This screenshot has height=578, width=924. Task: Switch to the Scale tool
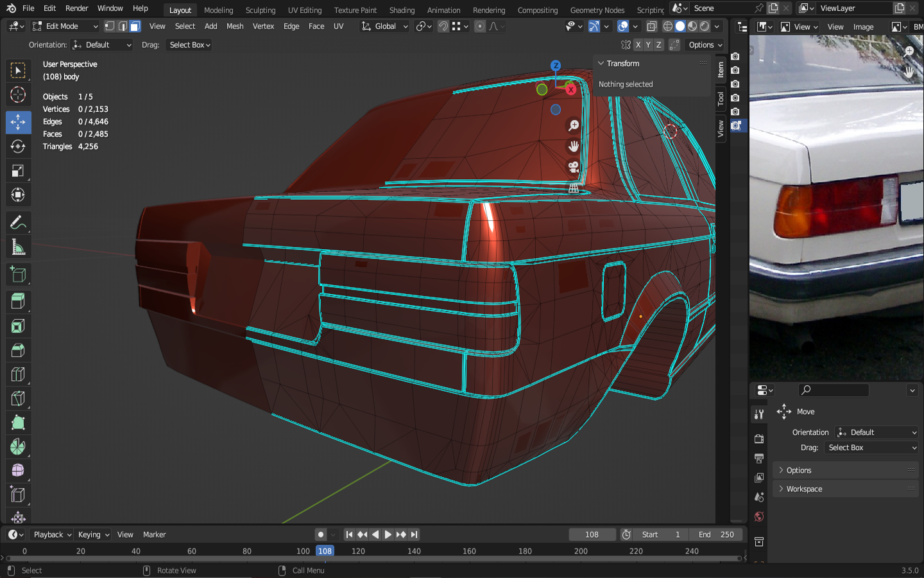(x=18, y=171)
